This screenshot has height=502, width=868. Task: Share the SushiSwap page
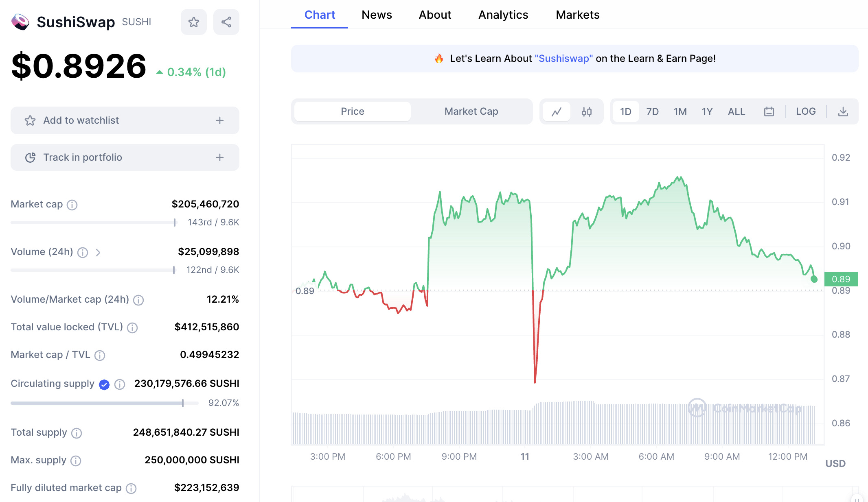click(x=226, y=22)
